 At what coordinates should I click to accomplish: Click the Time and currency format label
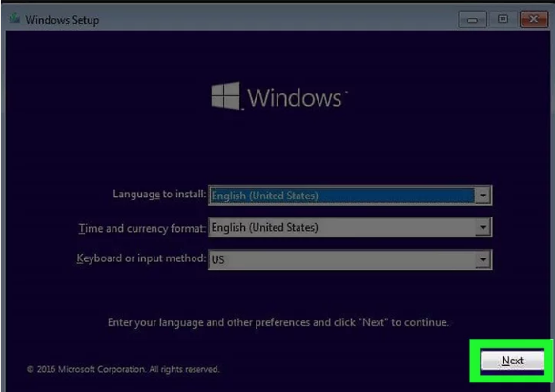tap(142, 228)
